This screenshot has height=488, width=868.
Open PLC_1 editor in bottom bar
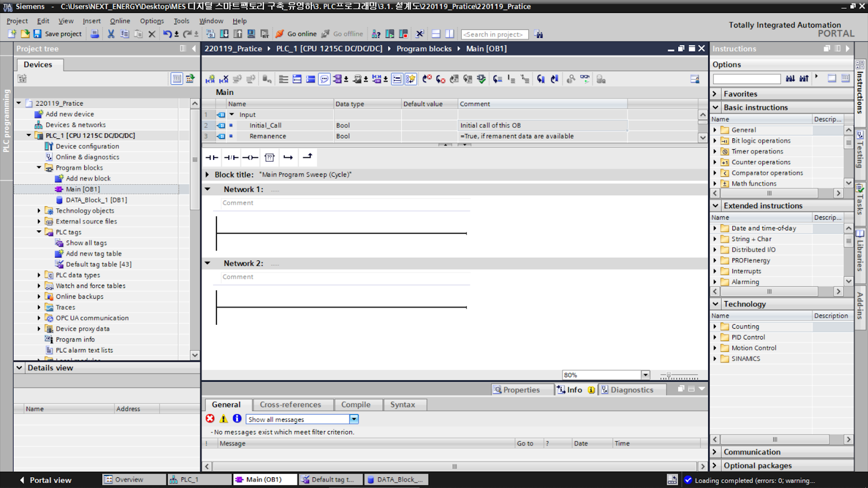point(199,479)
